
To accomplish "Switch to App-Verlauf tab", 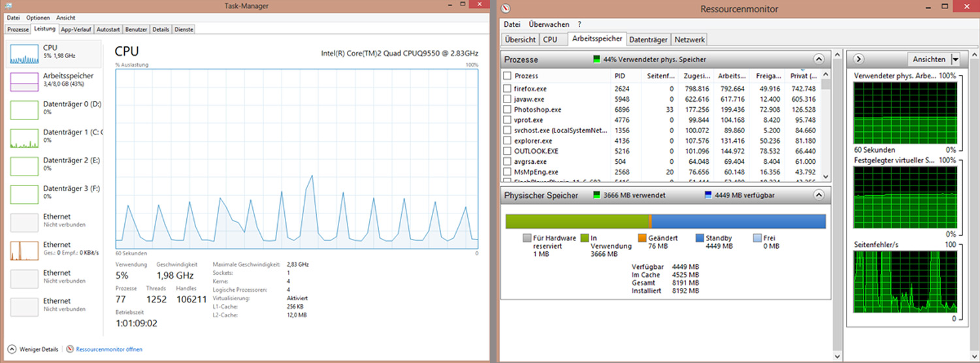I will [76, 29].
